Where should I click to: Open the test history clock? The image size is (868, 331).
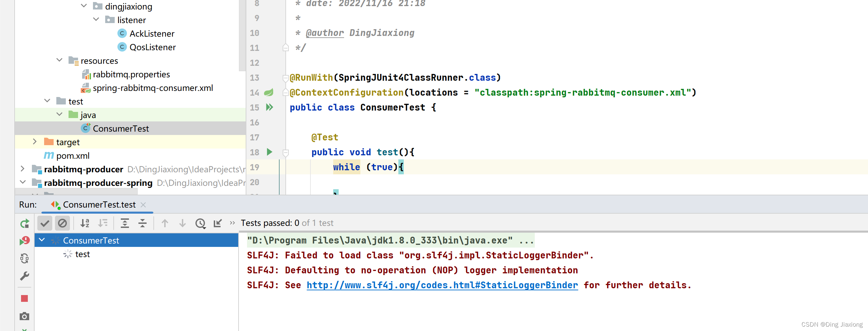201,223
